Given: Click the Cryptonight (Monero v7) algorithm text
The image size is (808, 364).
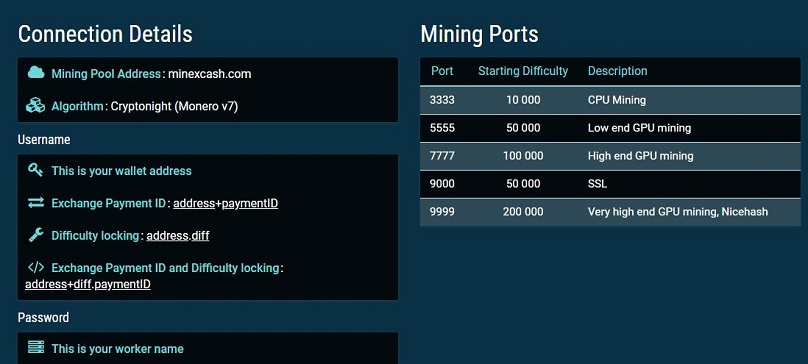Looking at the screenshot, I should coord(174,107).
